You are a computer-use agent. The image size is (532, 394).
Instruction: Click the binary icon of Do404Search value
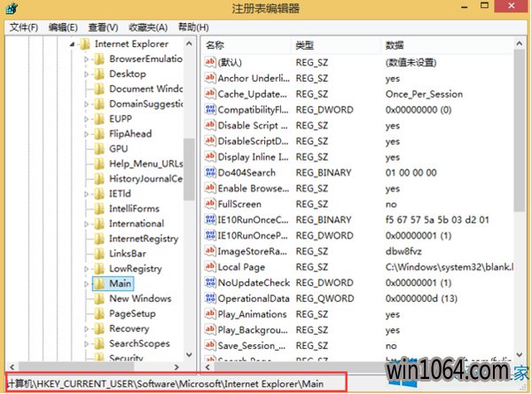tap(210, 172)
